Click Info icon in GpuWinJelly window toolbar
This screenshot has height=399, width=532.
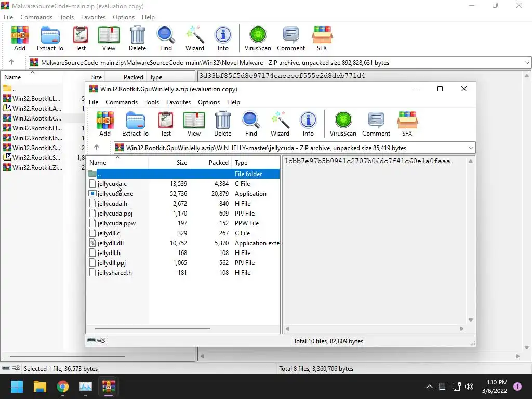(x=308, y=124)
